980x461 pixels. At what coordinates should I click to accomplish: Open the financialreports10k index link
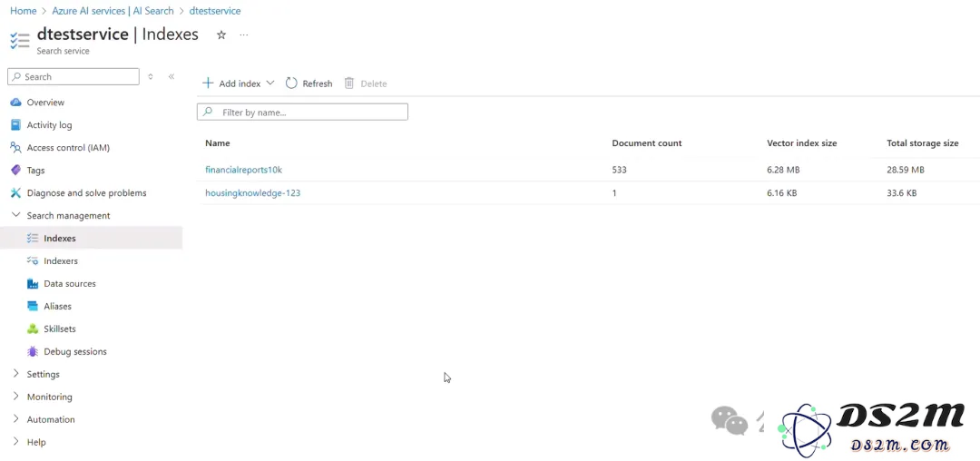pyautogui.click(x=244, y=170)
